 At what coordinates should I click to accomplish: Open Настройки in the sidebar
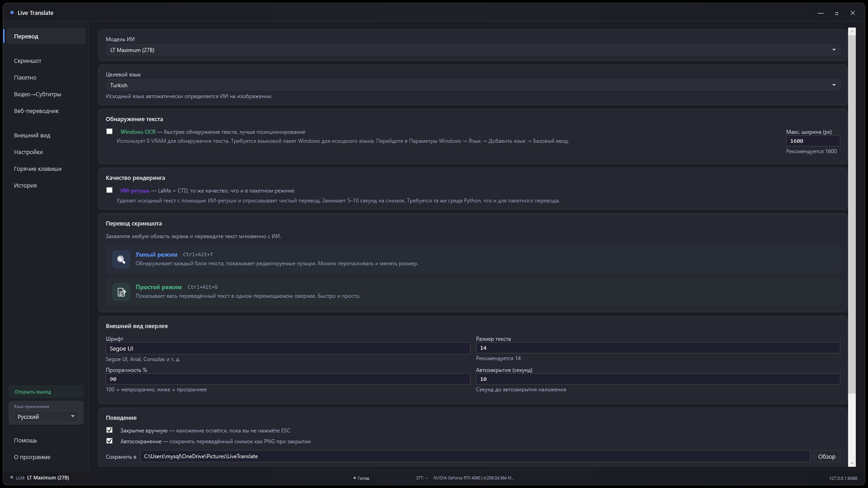pos(46,152)
